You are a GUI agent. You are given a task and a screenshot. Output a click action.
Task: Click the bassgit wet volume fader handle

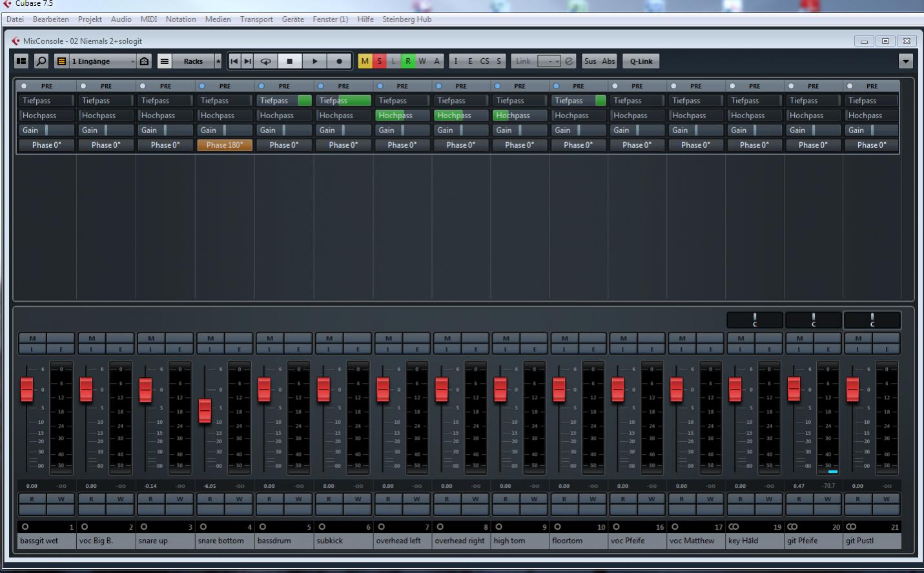point(26,390)
